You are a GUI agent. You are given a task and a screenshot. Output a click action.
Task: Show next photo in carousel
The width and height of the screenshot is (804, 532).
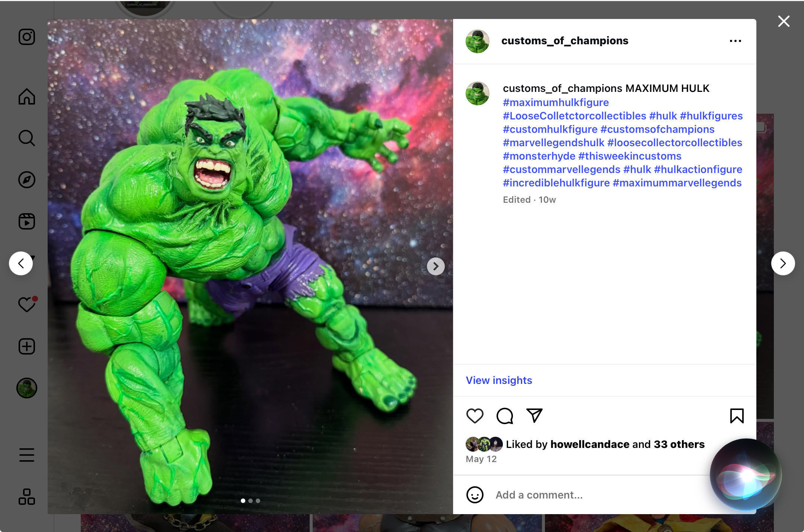(435, 266)
